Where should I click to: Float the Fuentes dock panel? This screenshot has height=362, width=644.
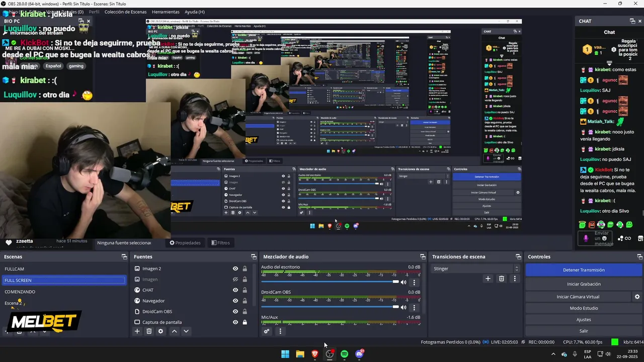254,257
